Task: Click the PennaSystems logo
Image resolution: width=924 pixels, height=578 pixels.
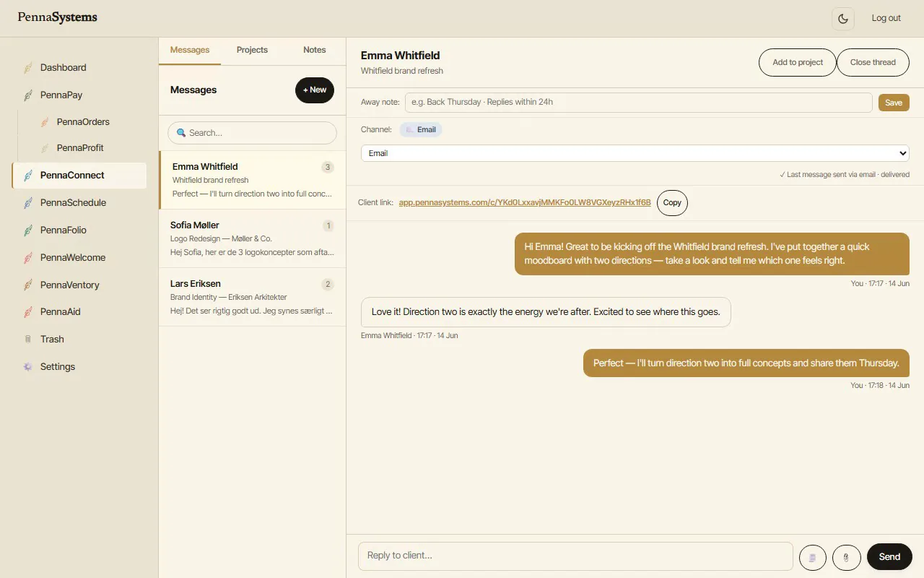Action: coord(58,17)
